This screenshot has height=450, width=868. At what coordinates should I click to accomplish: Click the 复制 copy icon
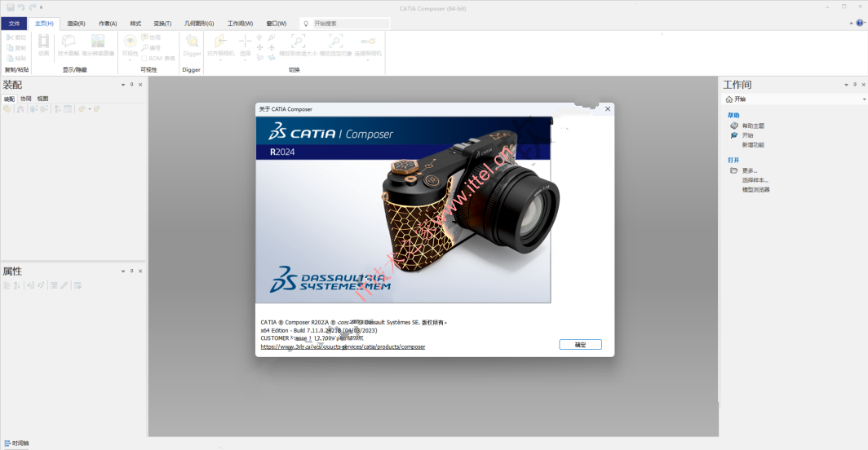click(10, 47)
